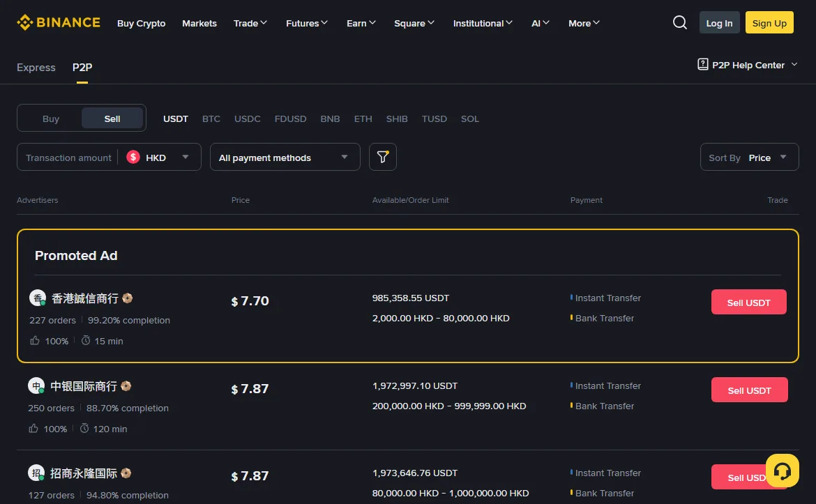The image size is (816, 504).
Task: Open the customer support headset chat
Action: (782, 471)
